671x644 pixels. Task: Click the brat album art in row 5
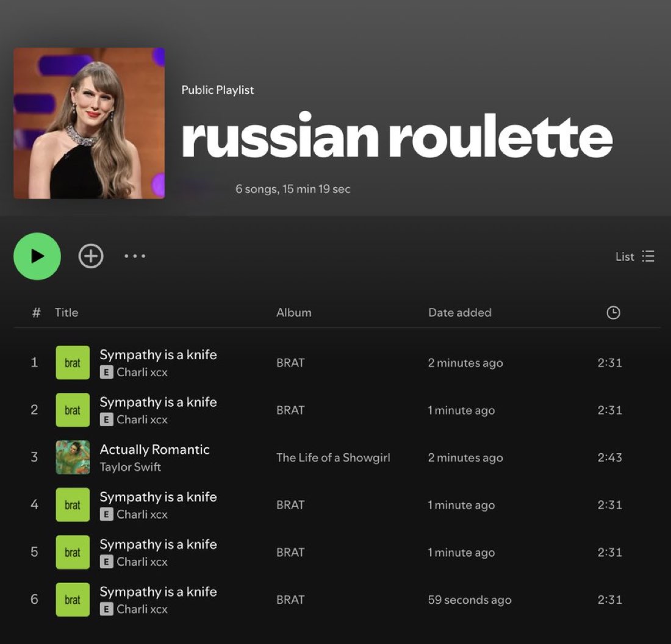click(73, 552)
